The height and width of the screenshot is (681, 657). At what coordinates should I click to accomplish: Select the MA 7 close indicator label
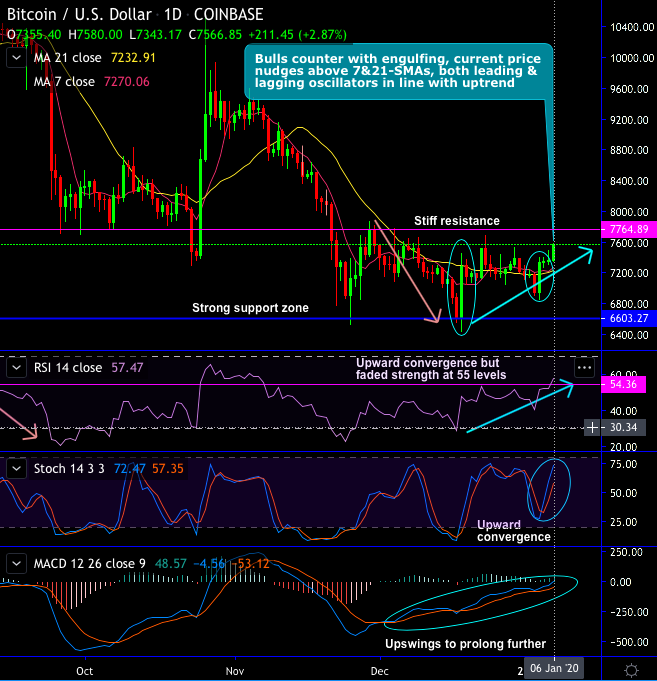click(x=64, y=82)
